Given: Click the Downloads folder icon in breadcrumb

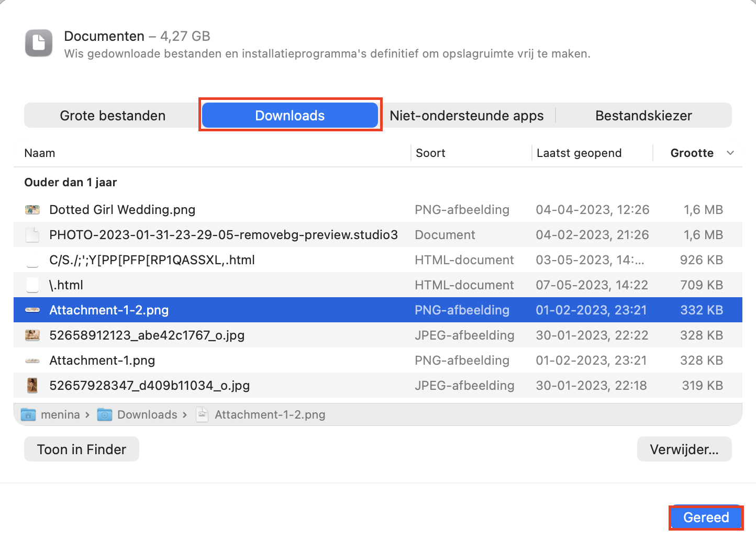Looking at the screenshot, I should pos(104,414).
